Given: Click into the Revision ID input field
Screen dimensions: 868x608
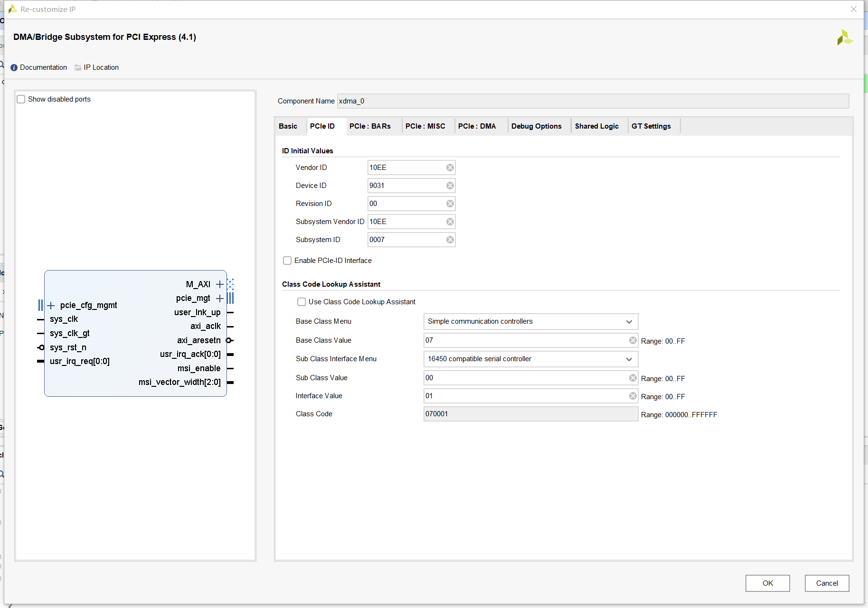Looking at the screenshot, I should click(x=406, y=204).
